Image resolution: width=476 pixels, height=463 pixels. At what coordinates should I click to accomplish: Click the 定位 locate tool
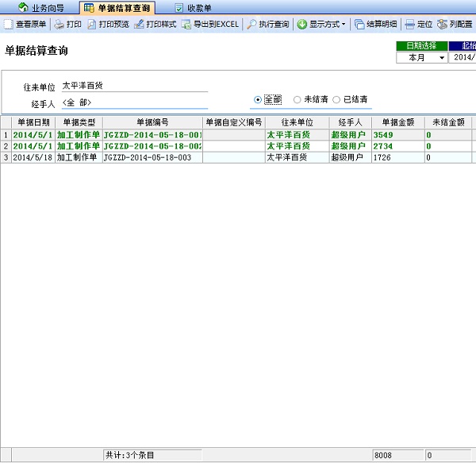pyautogui.click(x=419, y=25)
